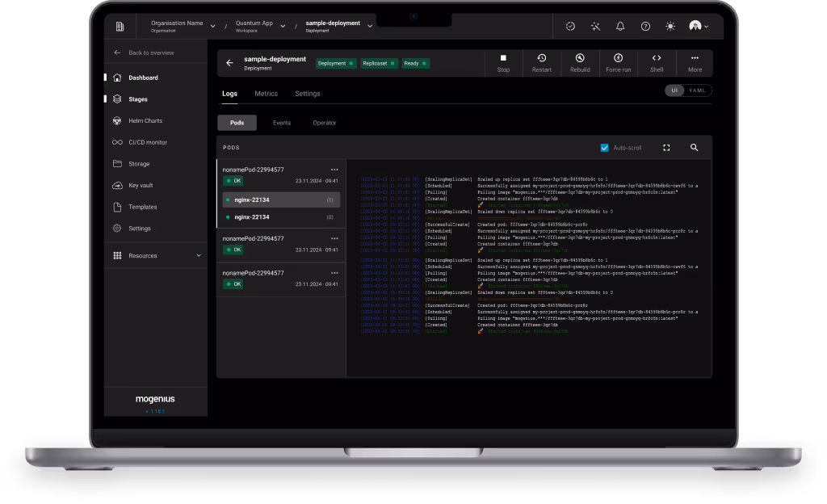This screenshot has width=827, height=504.
Task: Click the Deployment status badge
Action: pos(336,63)
